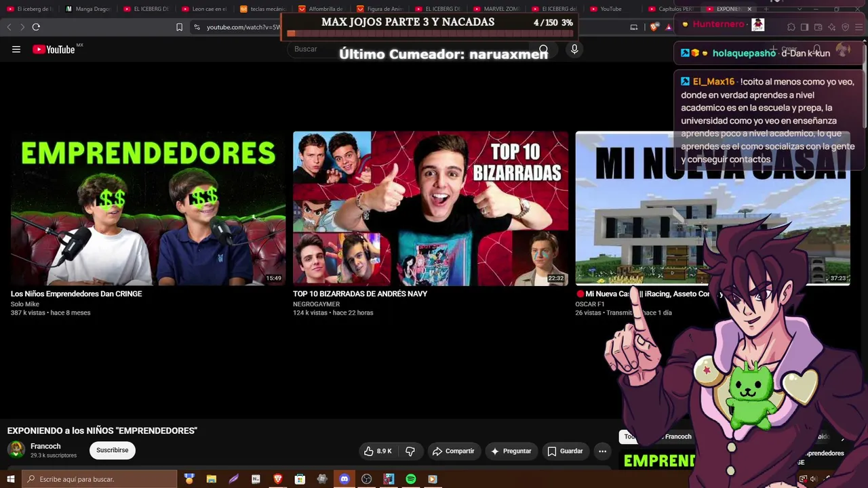Open Brave browser taskbar icon
This screenshot has height=488, width=868.
[x=278, y=479]
